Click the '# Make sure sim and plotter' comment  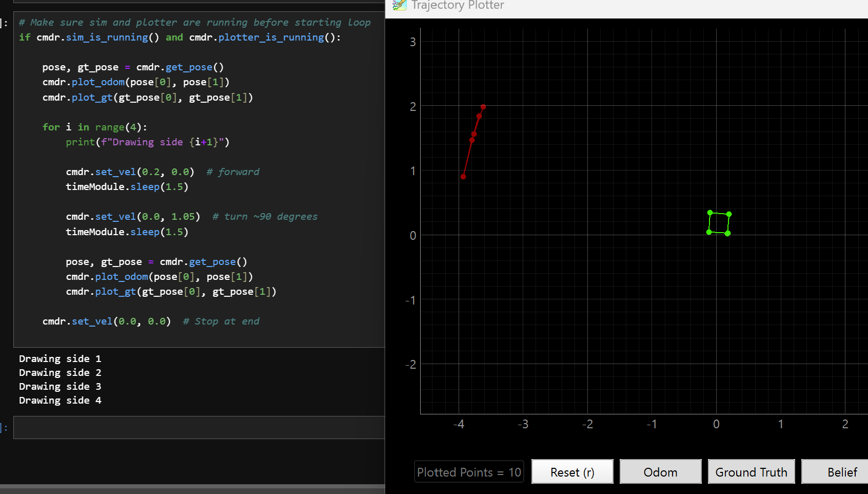pos(194,22)
